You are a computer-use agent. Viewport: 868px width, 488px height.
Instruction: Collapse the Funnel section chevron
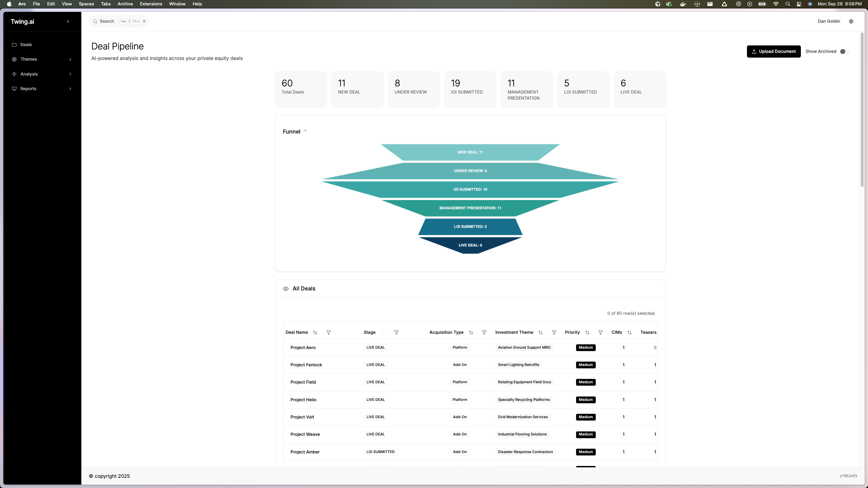pyautogui.click(x=305, y=131)
